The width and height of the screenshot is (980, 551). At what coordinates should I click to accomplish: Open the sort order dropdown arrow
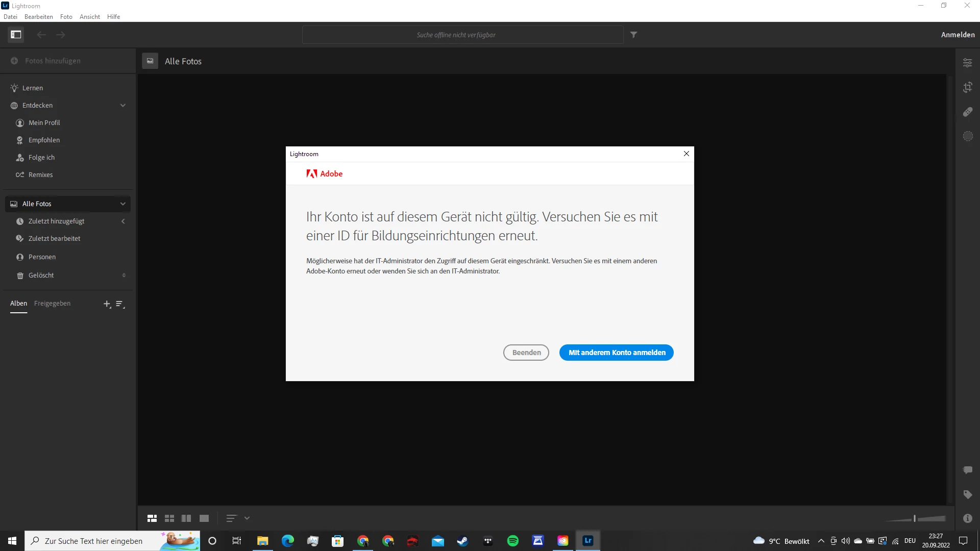(247, 518)
